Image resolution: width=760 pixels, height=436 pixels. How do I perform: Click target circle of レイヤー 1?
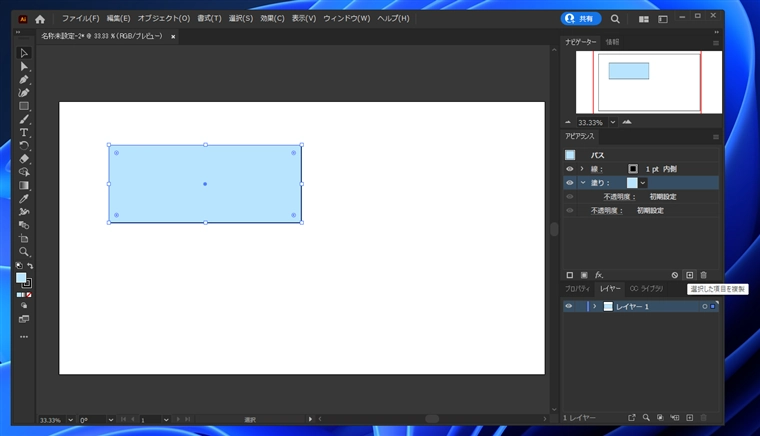(x=705, y=307)
